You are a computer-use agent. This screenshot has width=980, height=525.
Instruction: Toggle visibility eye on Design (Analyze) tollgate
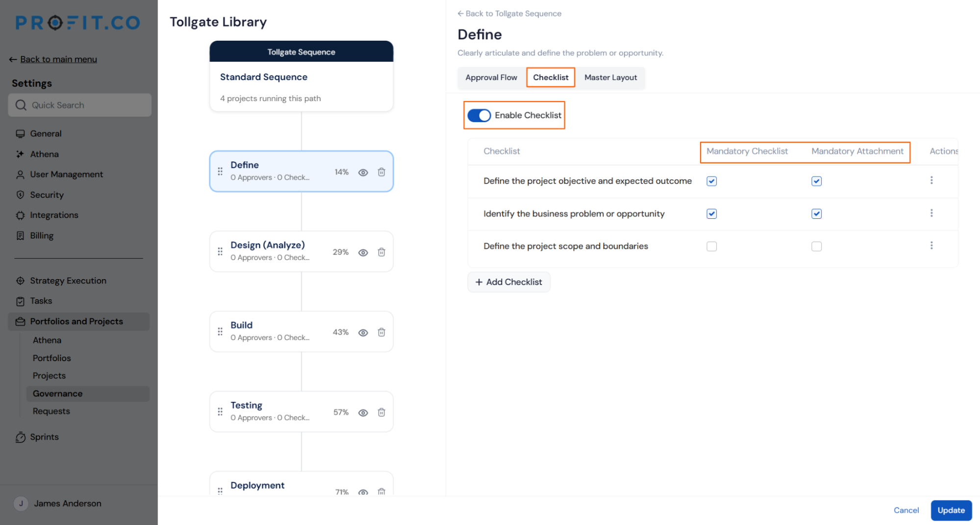(x=363, y=253)
